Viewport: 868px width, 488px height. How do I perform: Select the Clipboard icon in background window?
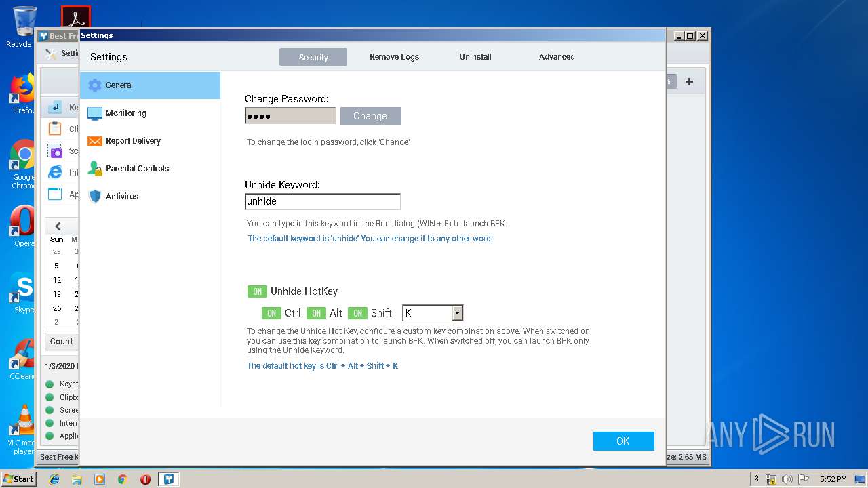click(55, 129)
